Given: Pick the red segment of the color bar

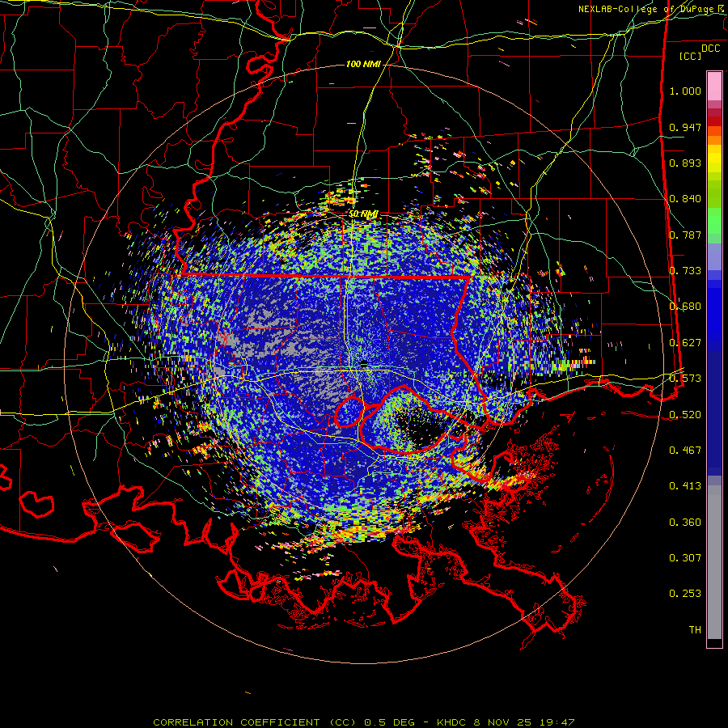Looking at the screenshot, I should click(x=714, y=121).
